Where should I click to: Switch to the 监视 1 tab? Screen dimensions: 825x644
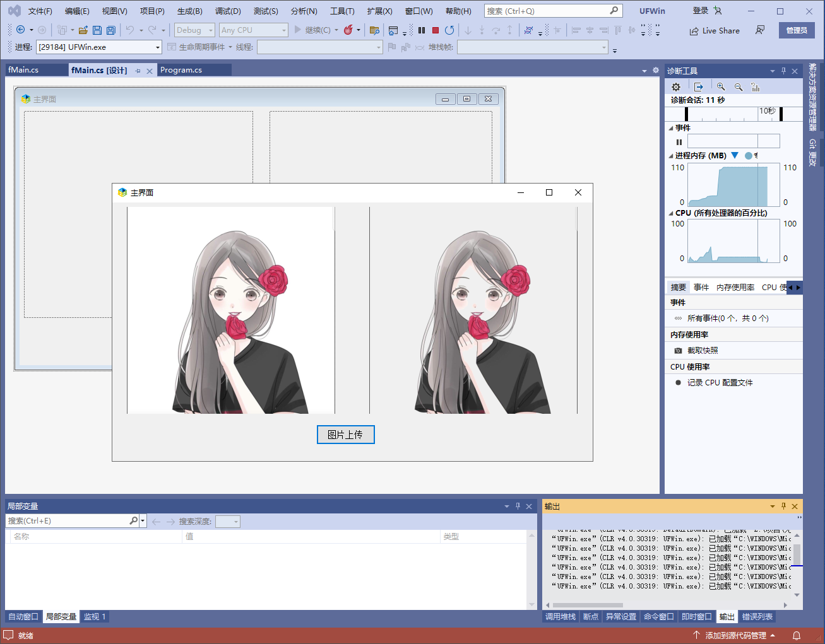(95, 617)
